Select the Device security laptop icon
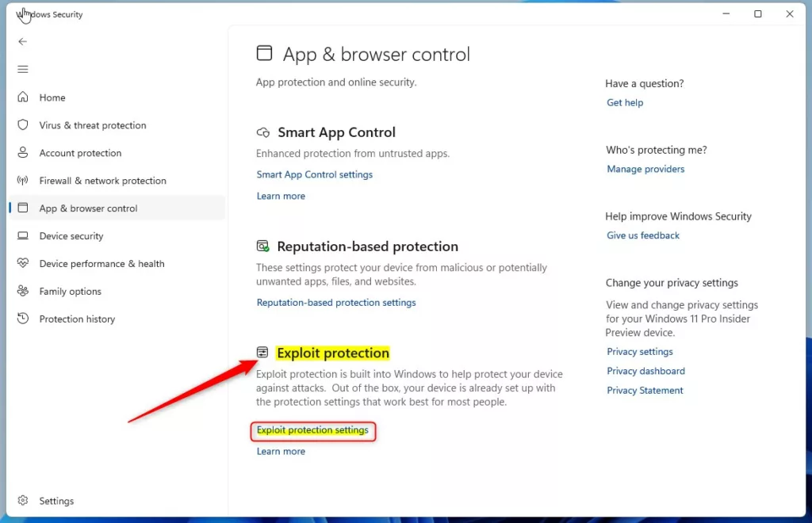 click(23, 235)
